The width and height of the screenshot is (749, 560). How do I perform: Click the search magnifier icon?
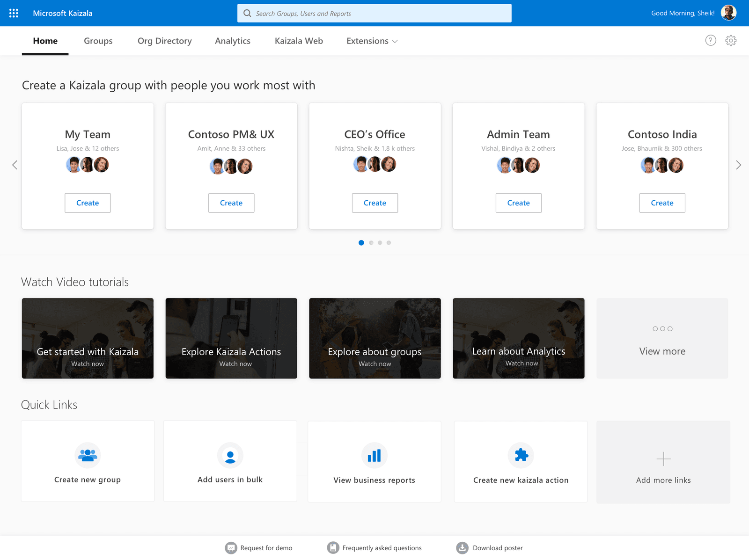click(247, 13)
